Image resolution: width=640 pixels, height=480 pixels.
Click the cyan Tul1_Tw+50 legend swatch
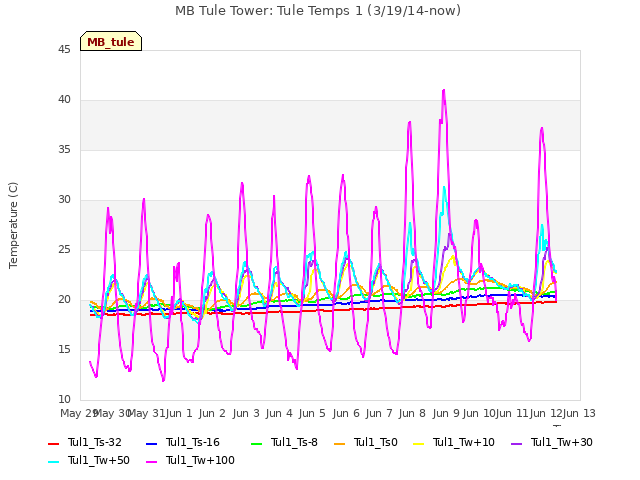(53, 461)
